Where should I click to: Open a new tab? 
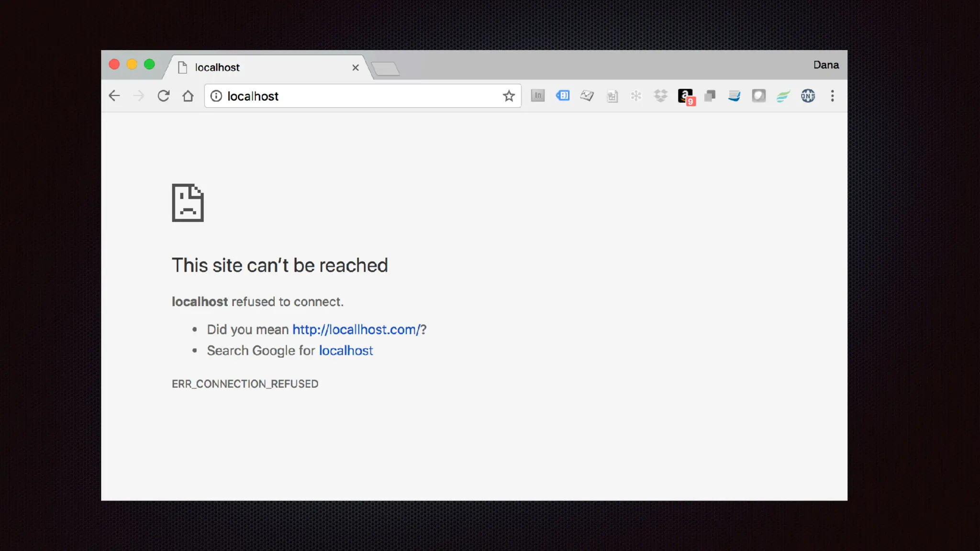click(386, 69)
